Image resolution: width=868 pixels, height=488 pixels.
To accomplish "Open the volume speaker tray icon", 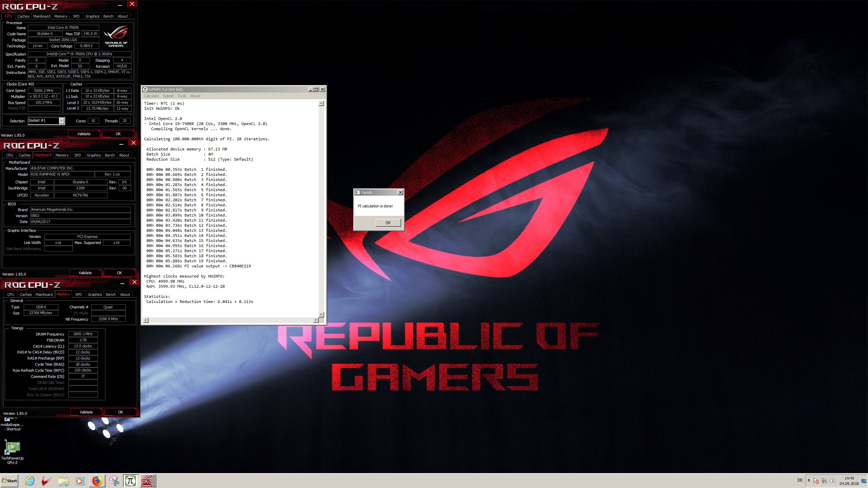I will pyautogui.click(x=832, y=481).
